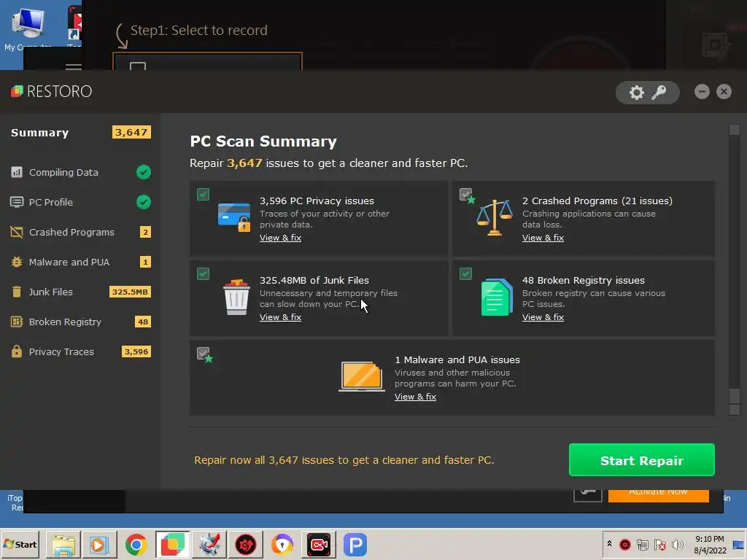Viewport: 747px width, 560px height.
Task: Minimize the Restoro window
Action: pos(702,91)
